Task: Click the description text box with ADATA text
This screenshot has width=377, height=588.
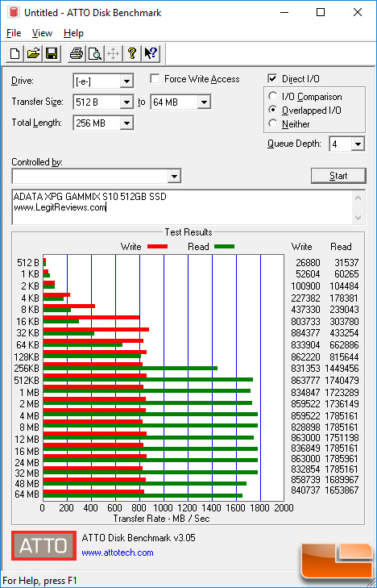Action: tap(183, 207)
